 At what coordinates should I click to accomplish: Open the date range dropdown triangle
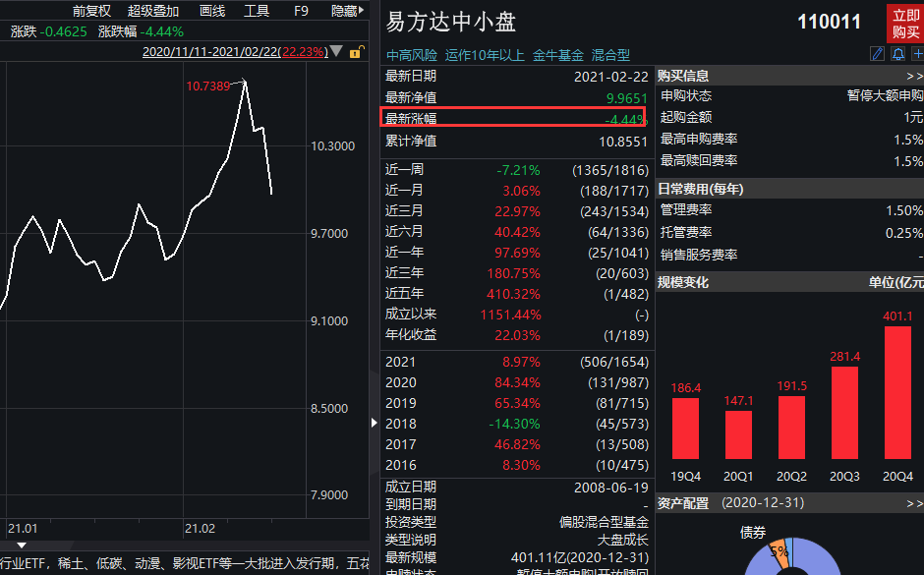[337, 52]
